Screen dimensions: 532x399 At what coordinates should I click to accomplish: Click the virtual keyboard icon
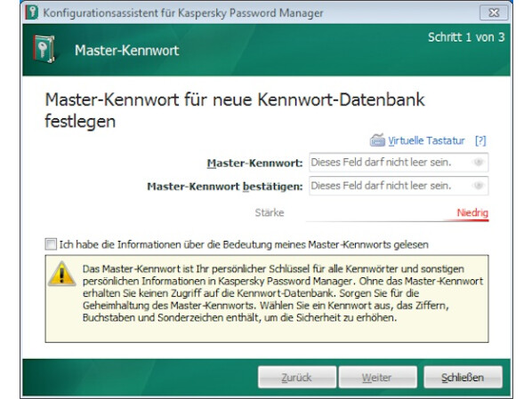pyautogui.click(x=377, y=140)
